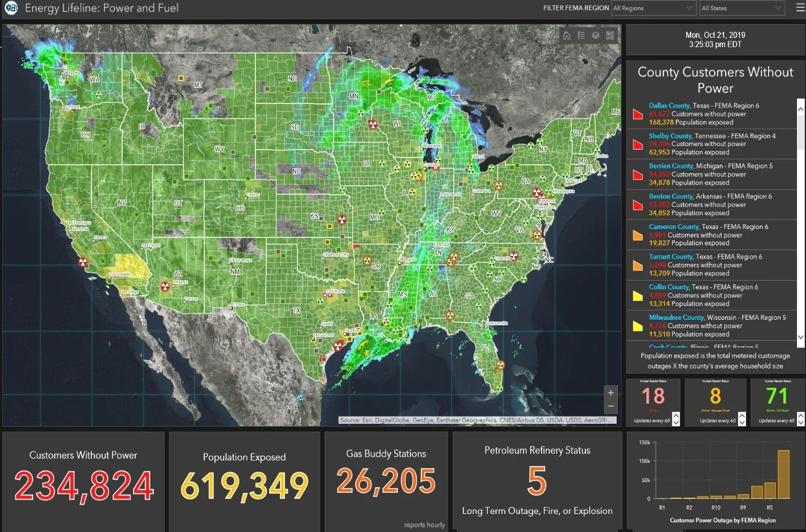Click the 26,205 Gas Buddy Stations value

pyautogui.click(x=386, y=482)
